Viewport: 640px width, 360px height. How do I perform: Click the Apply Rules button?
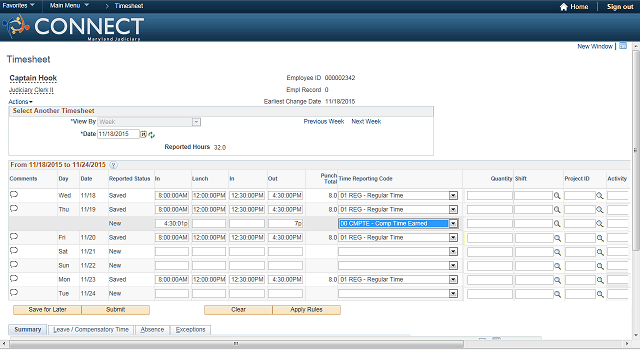coord(307,310)
